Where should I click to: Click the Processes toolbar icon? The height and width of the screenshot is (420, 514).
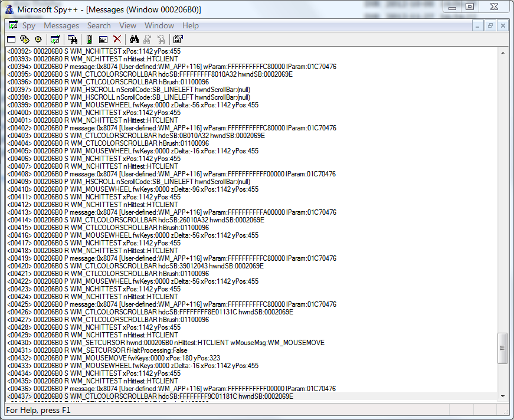24,40
